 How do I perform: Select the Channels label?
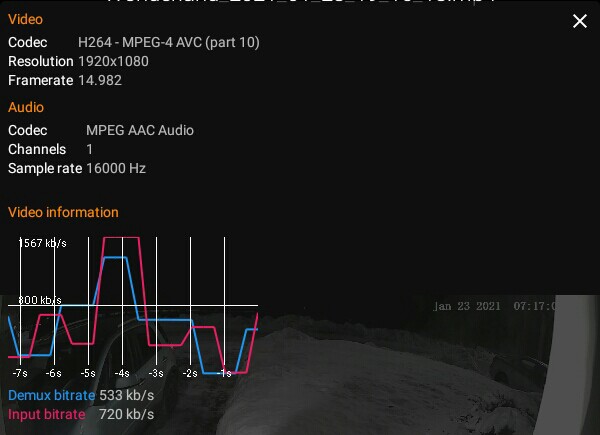(37, 149)
